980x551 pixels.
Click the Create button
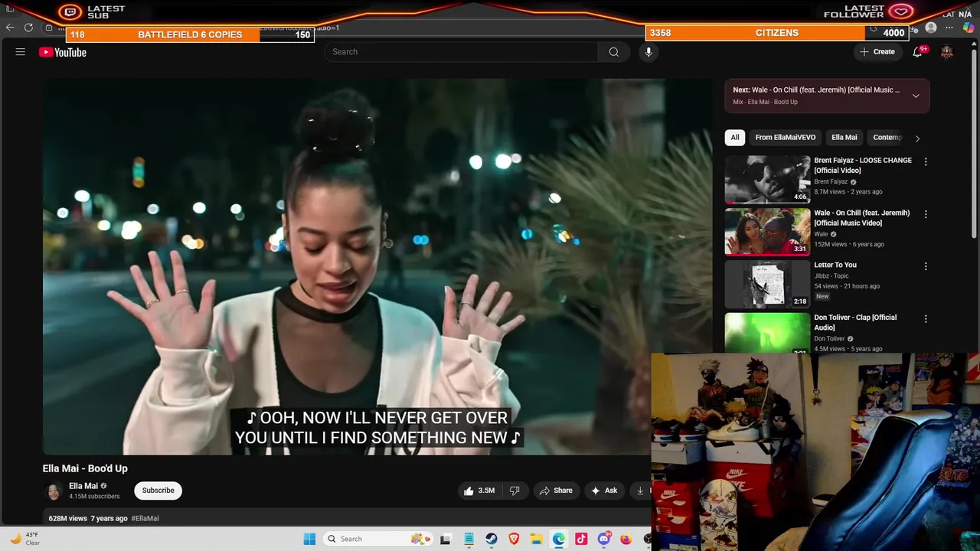coord(877,52)
